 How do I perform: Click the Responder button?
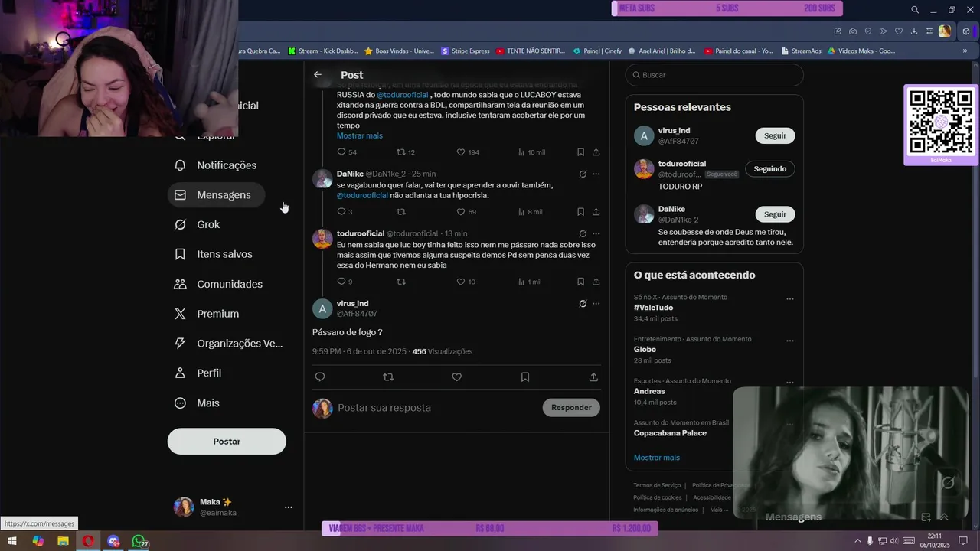(x=571, y=408)
